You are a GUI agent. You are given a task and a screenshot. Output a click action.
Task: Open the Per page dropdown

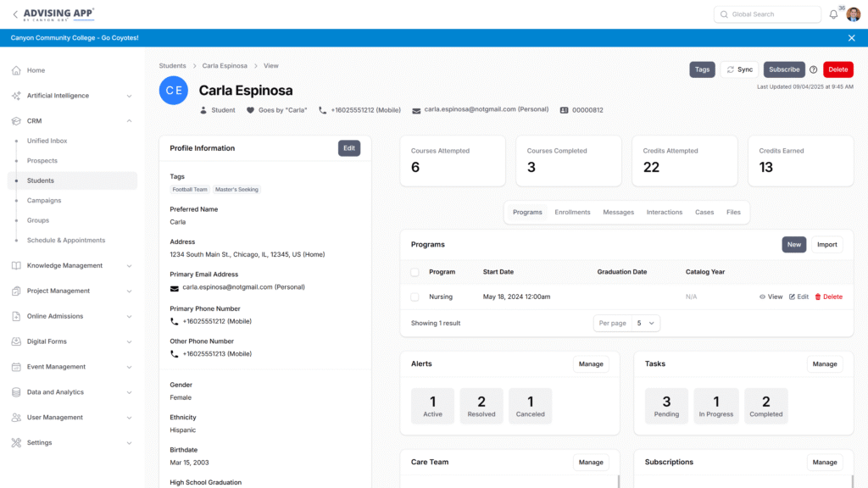tap(626, 323)
